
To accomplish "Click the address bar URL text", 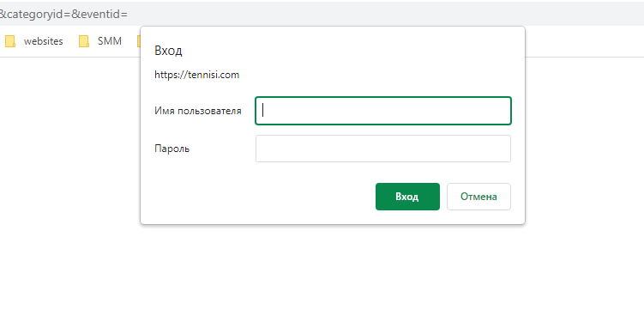I will coord(63,14).
